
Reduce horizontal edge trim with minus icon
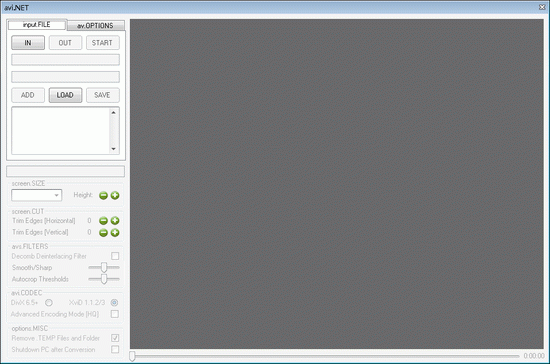[x=103, y=221]
